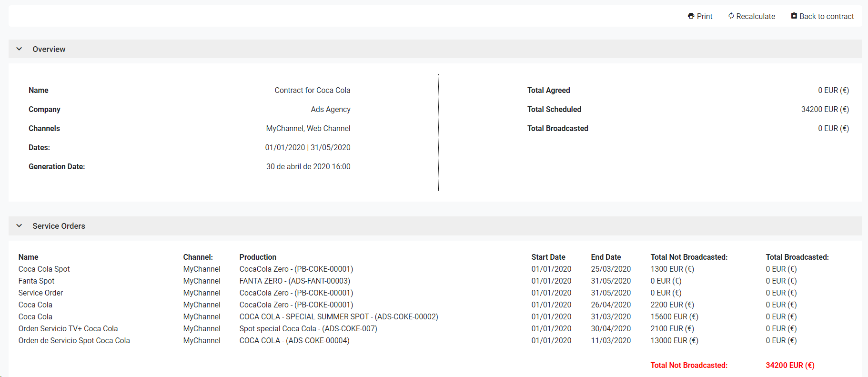Click FANTA ZERO production entry
Screen dimensions: 868x377
point(294,281)
